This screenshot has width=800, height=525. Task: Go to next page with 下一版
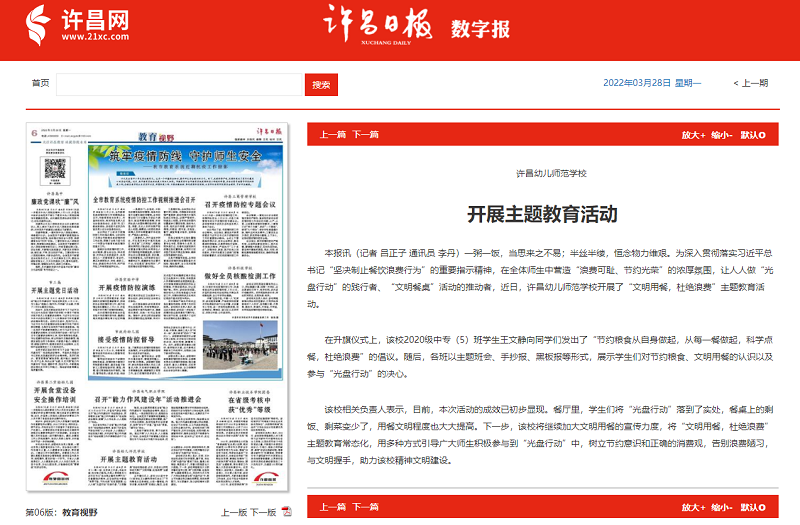[263, 511]
